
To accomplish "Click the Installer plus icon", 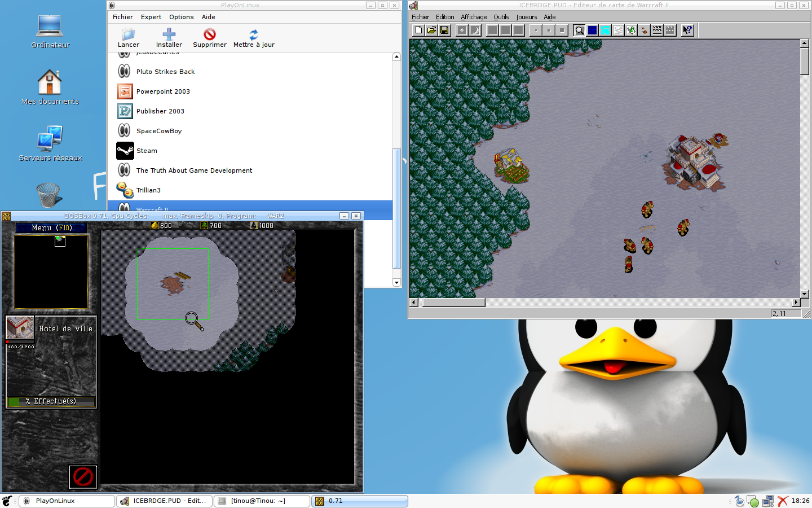I will [169, 34].
